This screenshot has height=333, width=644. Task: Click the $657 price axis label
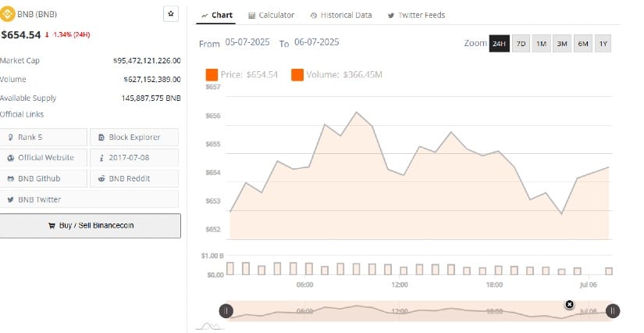pos(213,87)
